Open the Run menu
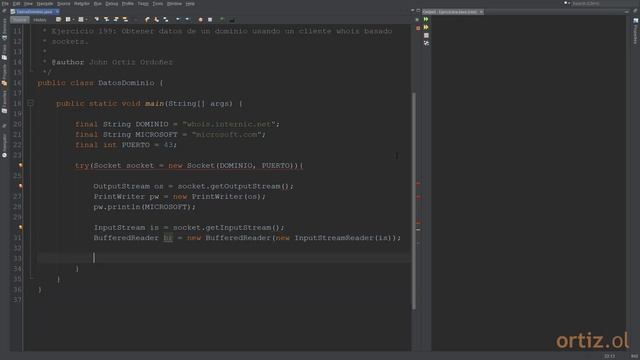This screenshot has height=360, width=640. click(97, 4)
